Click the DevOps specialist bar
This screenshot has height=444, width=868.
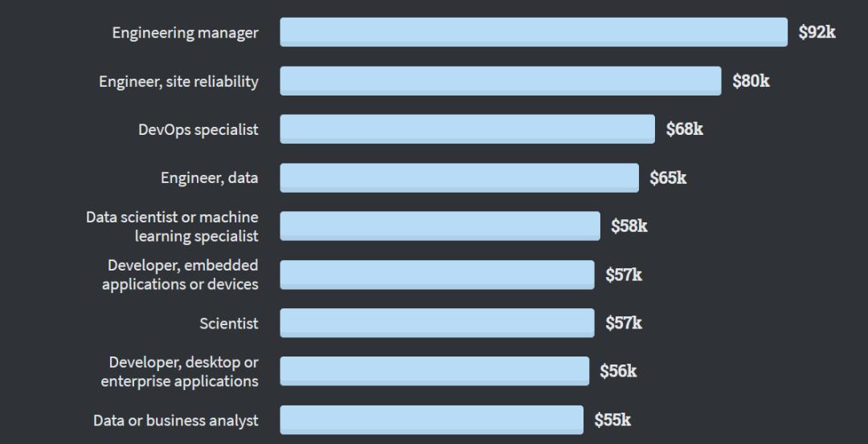pyautogui.click(x=467, y=129)
